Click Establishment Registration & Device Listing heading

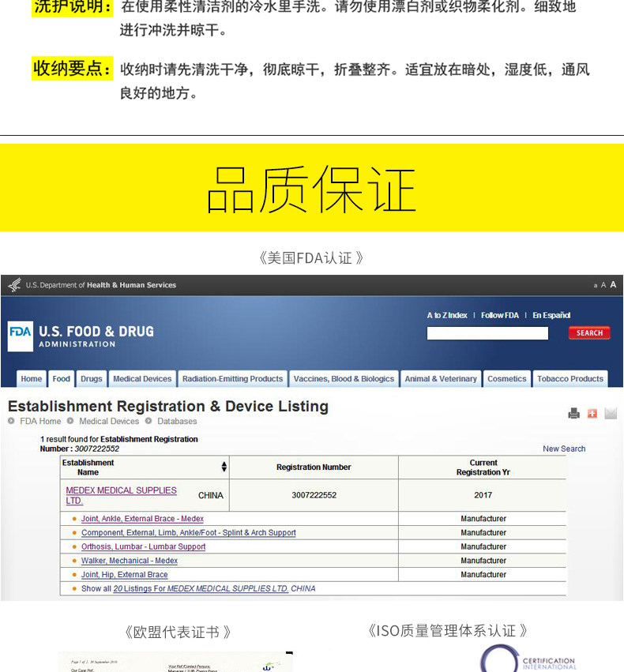coord(168,406)
